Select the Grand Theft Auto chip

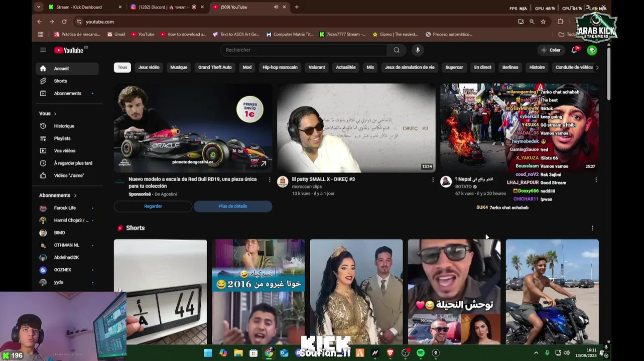[215, 67]
